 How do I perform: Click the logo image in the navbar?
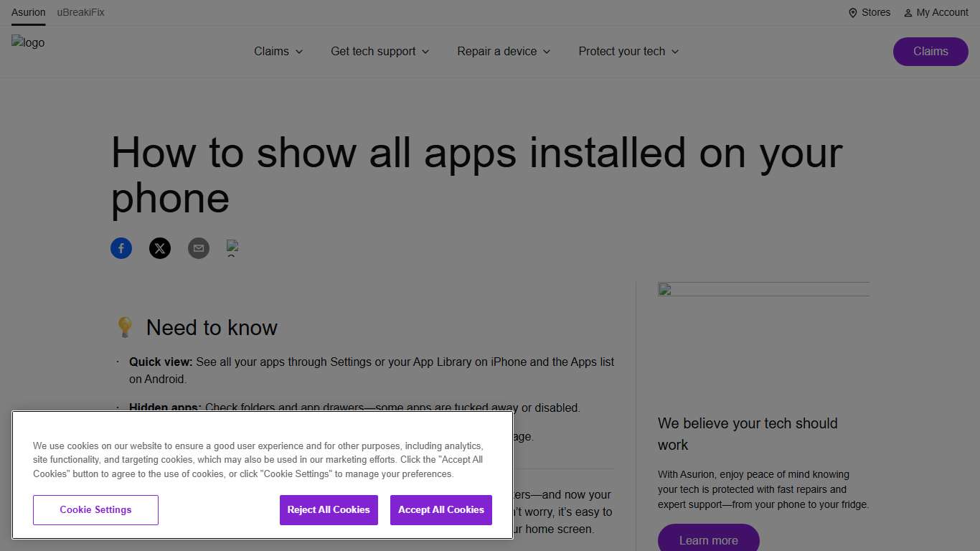28,42
